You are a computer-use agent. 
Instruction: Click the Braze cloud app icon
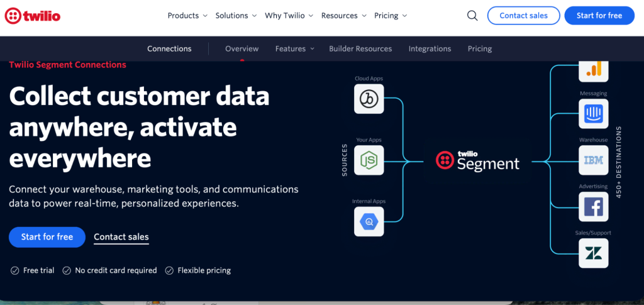point(369,99)
